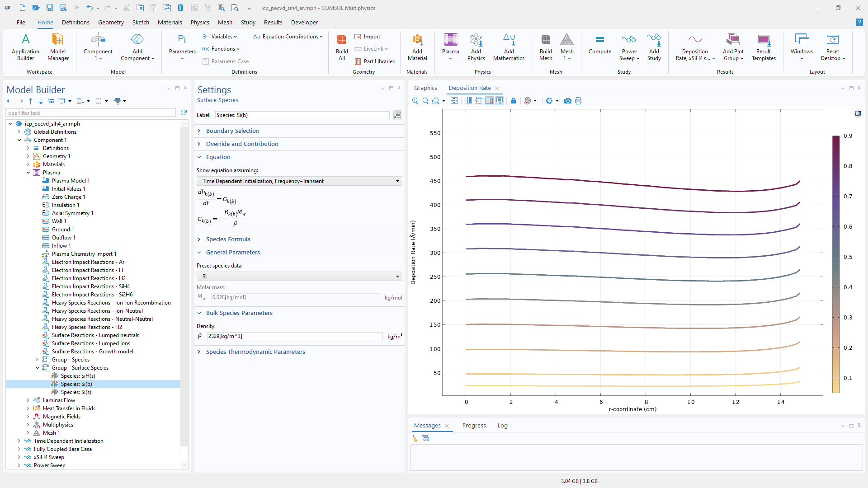Open the Preset species data dropdown
Image resolution: width=868 pixels, height=488 pixels.
(x=299, y=277)
